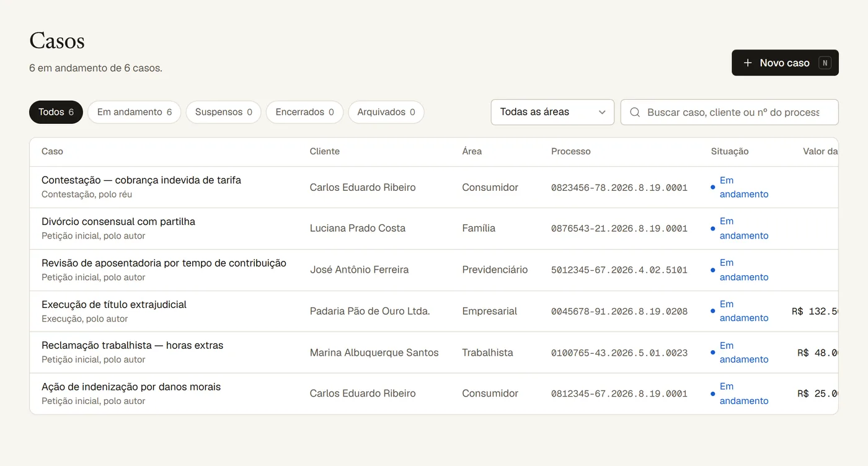Image resolution: width=868 pixels, height=466 pixels.
Task: Click the Caso column header
Action: (x=52, y=151)
